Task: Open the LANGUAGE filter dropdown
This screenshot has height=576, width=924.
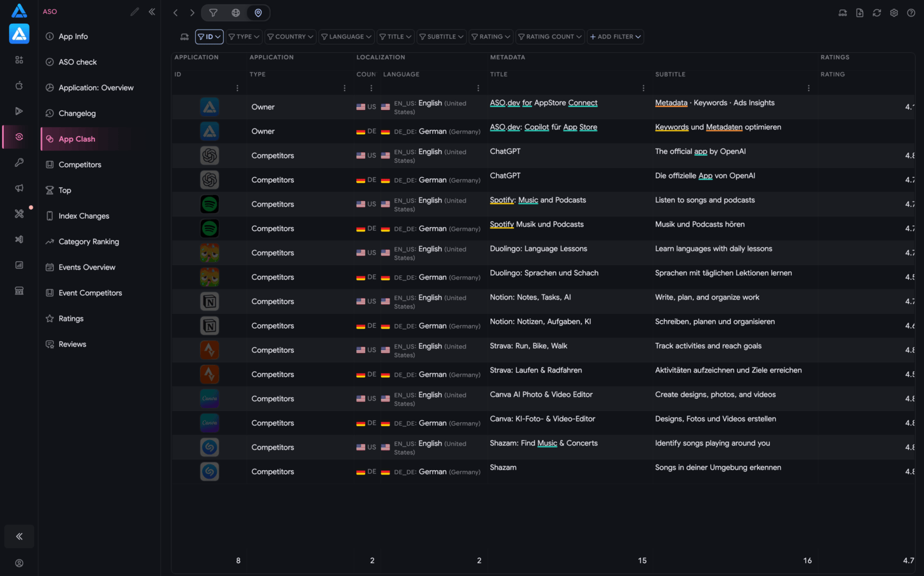Action: [346, 37]
